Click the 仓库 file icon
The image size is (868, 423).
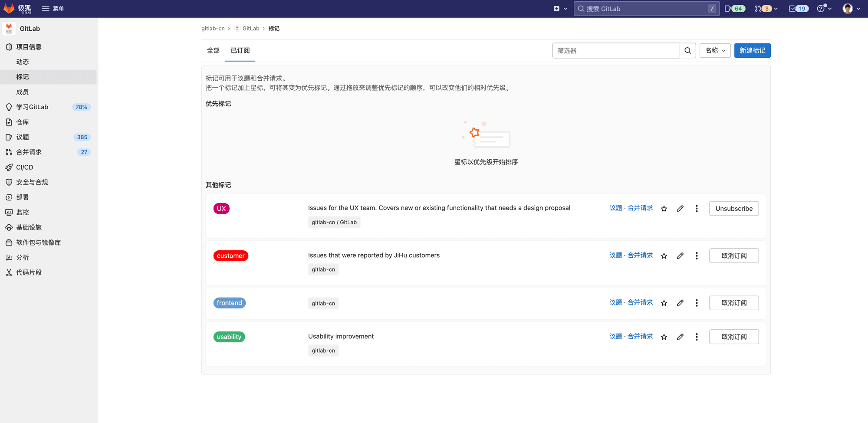tap(9, 122)
